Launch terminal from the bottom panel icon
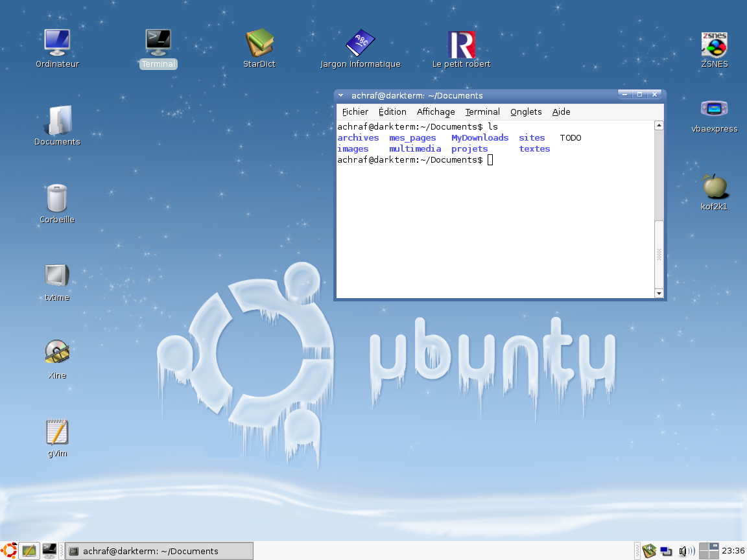 [49, 551]
